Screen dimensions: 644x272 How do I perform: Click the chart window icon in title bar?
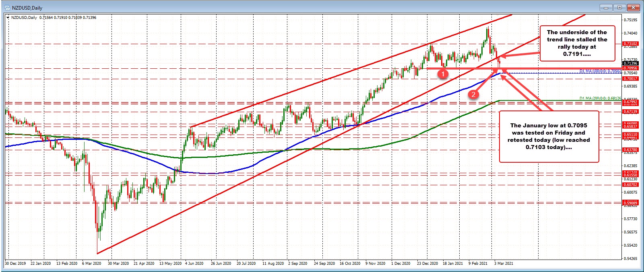coord(7,8)
